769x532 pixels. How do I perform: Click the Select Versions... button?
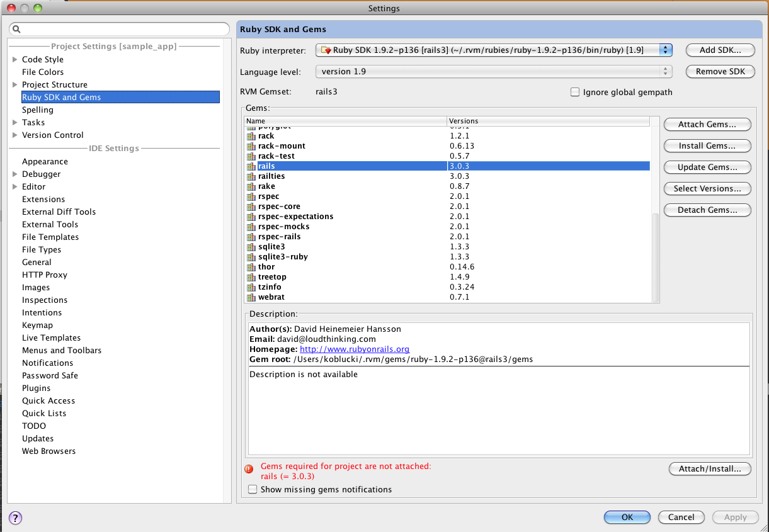click(x=707, y=189)
